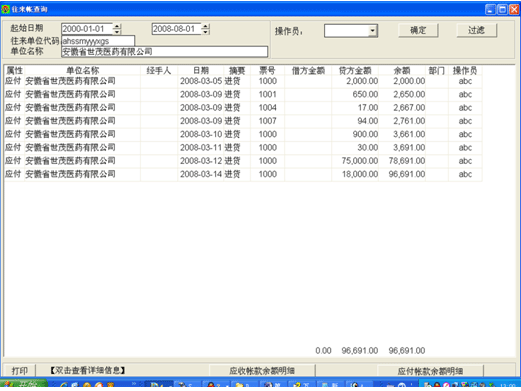
Task: Decrease the end date 2008-08-01 spinner
Action: pyautogui.click(x=206, y=32)
